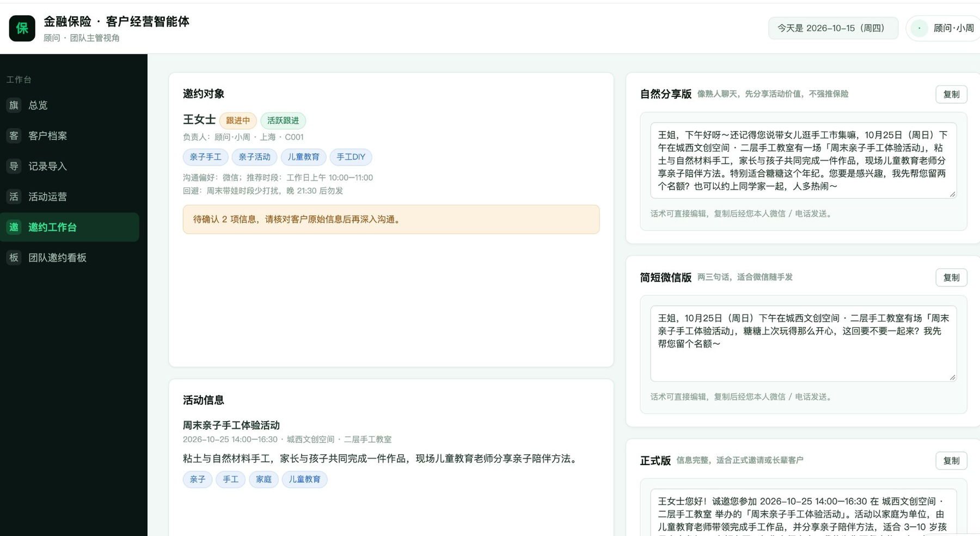Image resolution: width=980 pixels, height=536 pixels.
Task: Click the 跟进中 status badge
Action: [x=238, y=120]
